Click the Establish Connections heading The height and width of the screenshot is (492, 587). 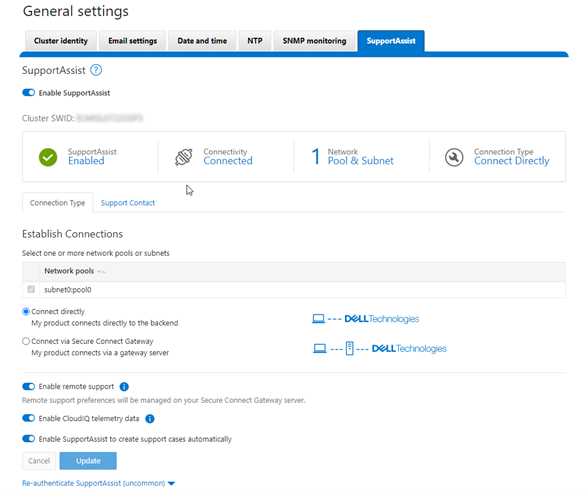[x=72, y=234]
